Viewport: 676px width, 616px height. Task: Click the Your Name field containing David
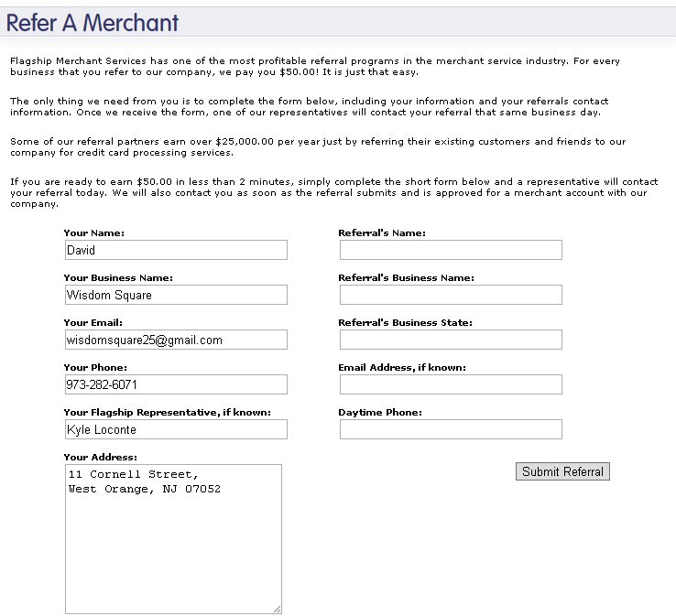[x=175, y=250]
